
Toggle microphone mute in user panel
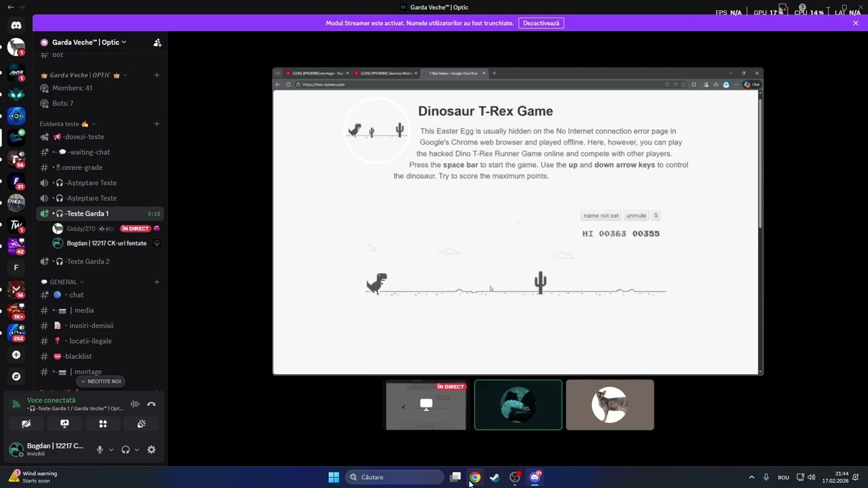tap(100, 449)
